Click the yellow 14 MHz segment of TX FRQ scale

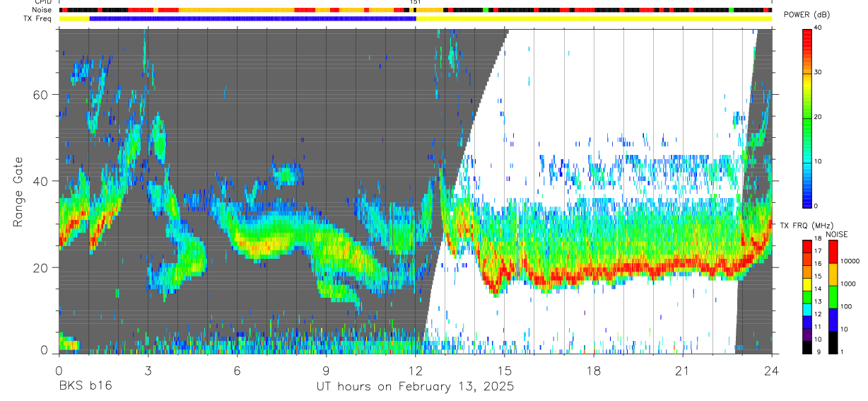click(807, 284)
